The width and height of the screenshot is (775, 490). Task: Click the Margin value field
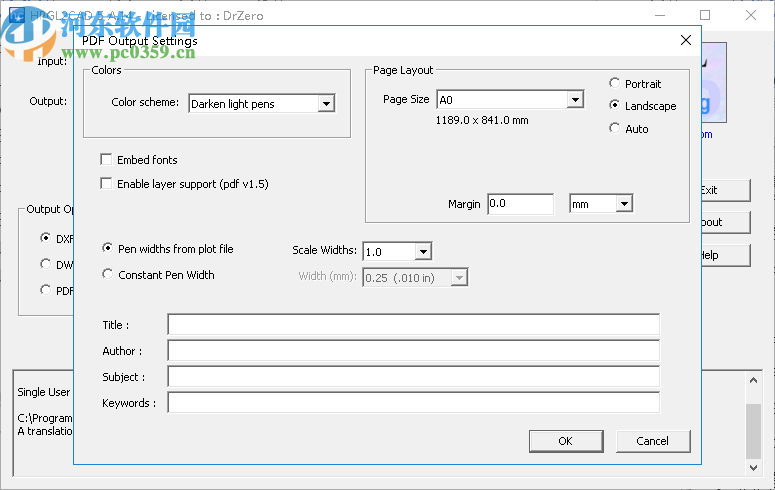[x=520, y=204]
